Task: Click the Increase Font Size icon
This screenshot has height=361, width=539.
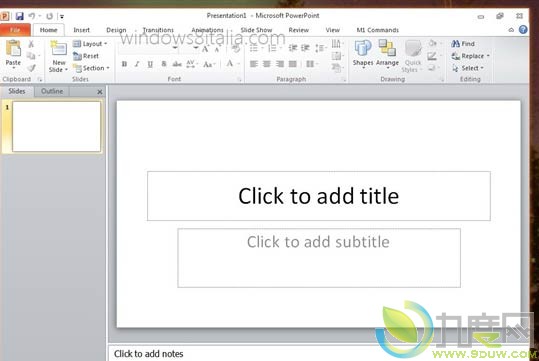Action: click(205, 48)
